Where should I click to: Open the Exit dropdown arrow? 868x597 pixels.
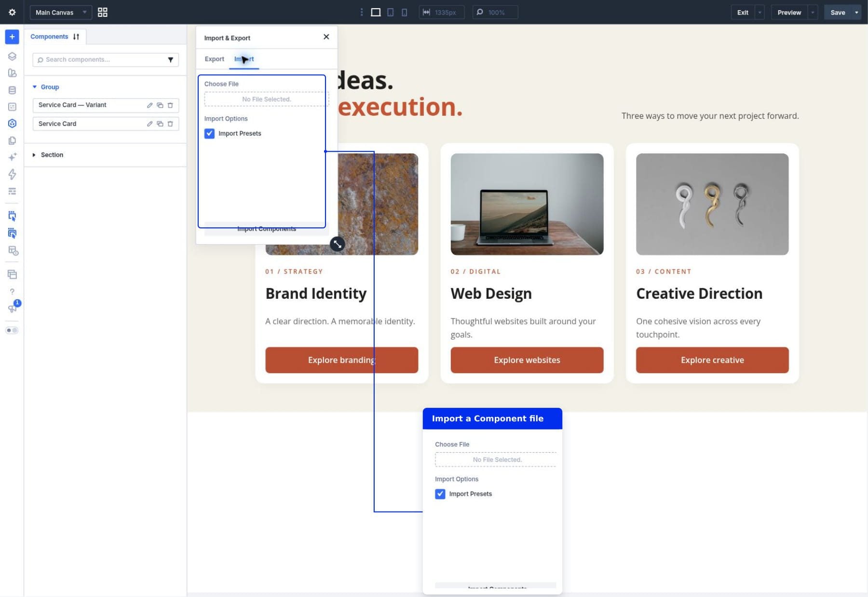click(x=760, y=12)
